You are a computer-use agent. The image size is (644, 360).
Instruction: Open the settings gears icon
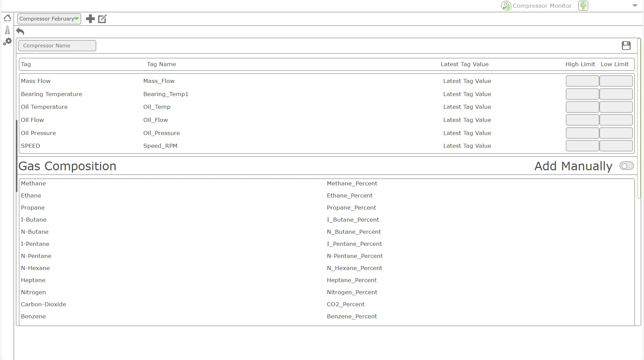pos(7,42)
